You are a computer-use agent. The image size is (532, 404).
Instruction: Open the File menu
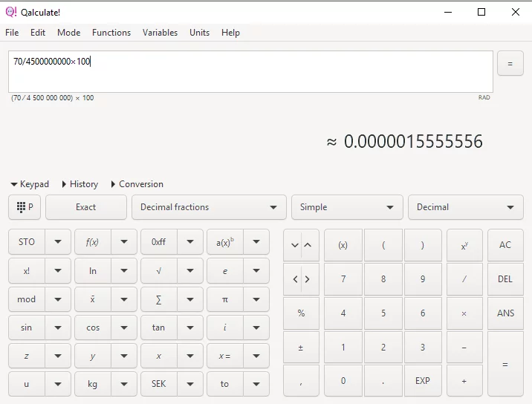coord(12,33)
